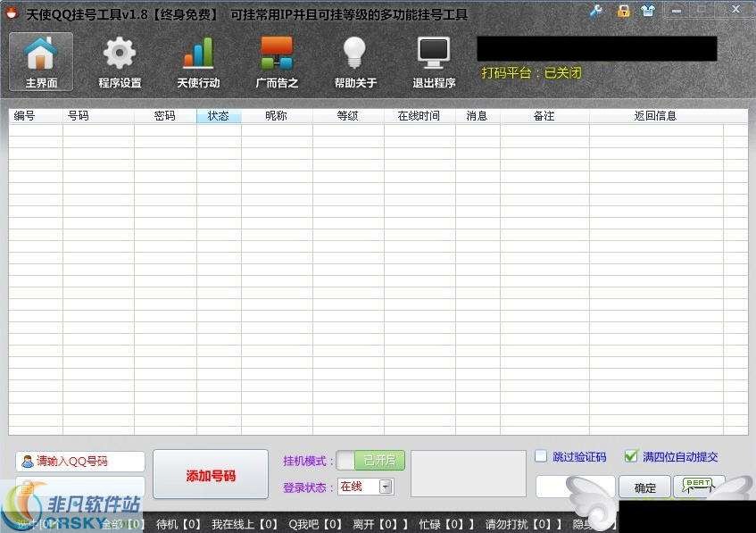Screen dimensions: 756x533
Task: Click the 请输入QQ号码 input field
Action: coord(80,461)
